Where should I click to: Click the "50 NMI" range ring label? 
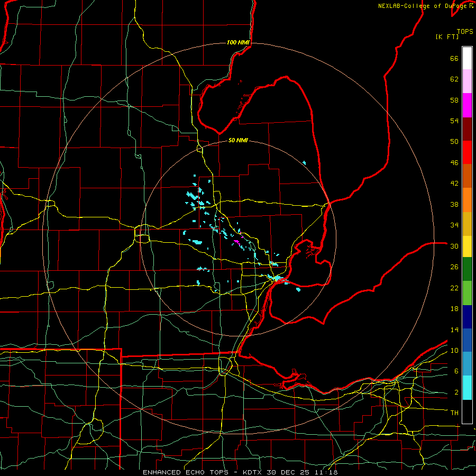pyautogui.click(x=238, y=140)
